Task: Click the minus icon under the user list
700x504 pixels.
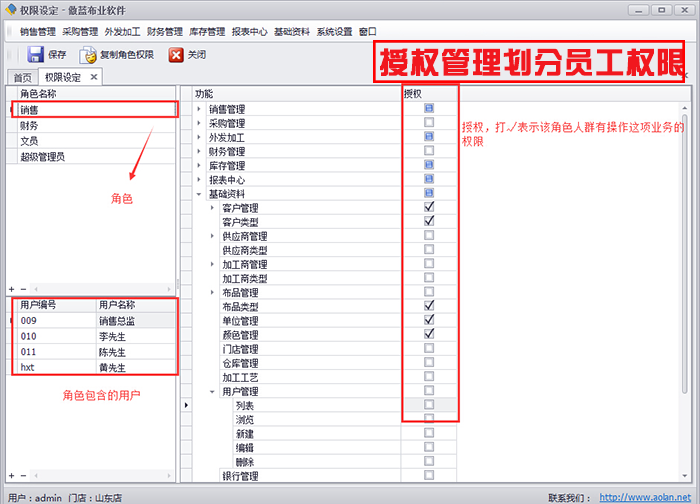Action: click(x=24, y=476)
